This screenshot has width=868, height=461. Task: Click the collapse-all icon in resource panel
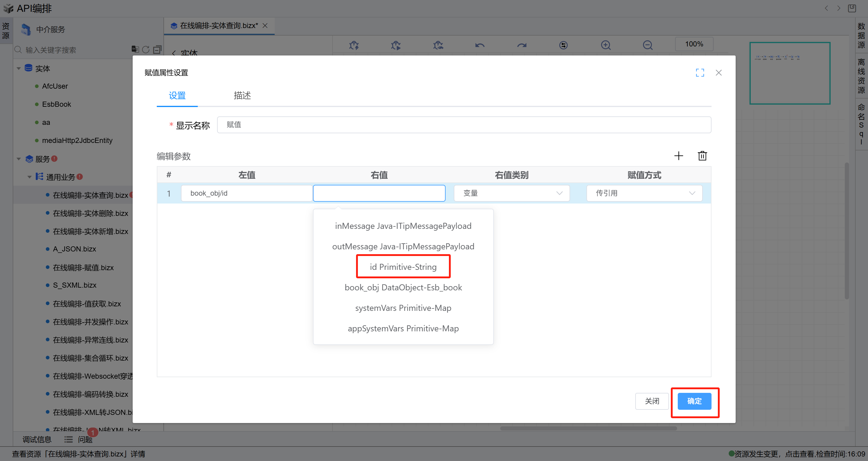(x=157, y=49)
